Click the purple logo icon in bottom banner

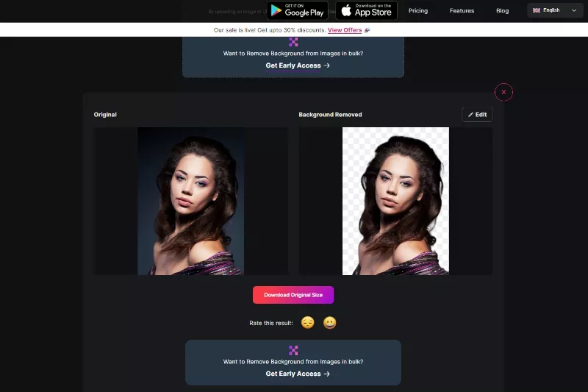pos(293,350)
